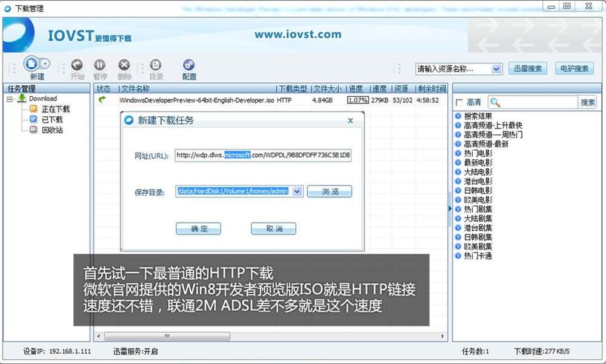
Task: Open the 目录 folder toolbar icon
Action: coord(155,65)
